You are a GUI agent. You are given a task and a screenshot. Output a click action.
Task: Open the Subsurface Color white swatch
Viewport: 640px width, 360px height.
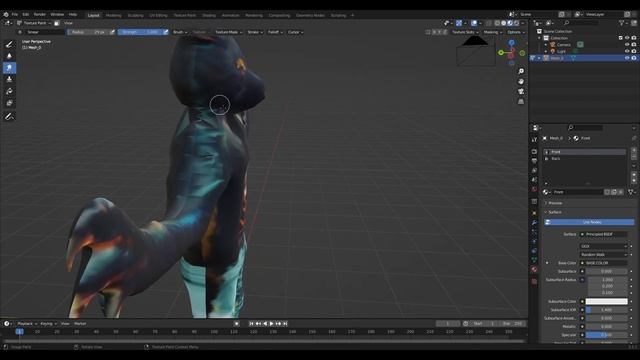pos(607,302)
